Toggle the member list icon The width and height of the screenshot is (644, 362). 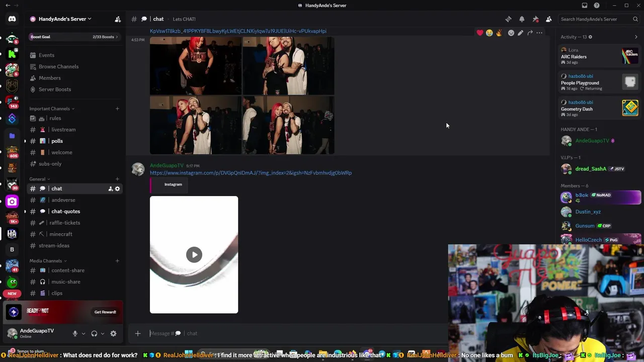549,19
